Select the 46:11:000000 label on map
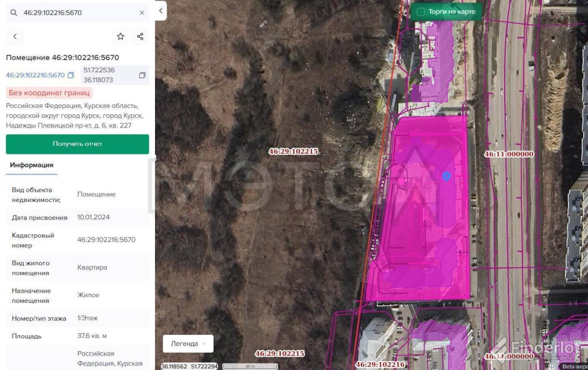This screenshot has width=588, height=370. coord(509,154)
